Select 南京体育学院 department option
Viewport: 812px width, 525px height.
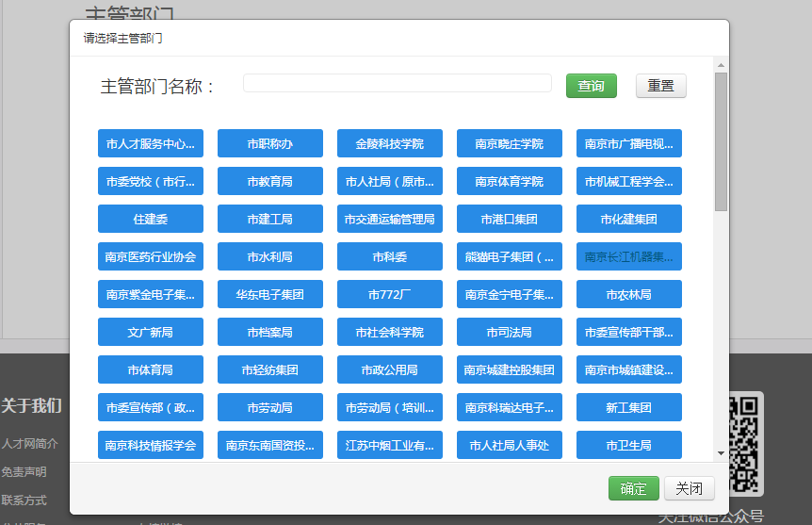tap(509, 182)
